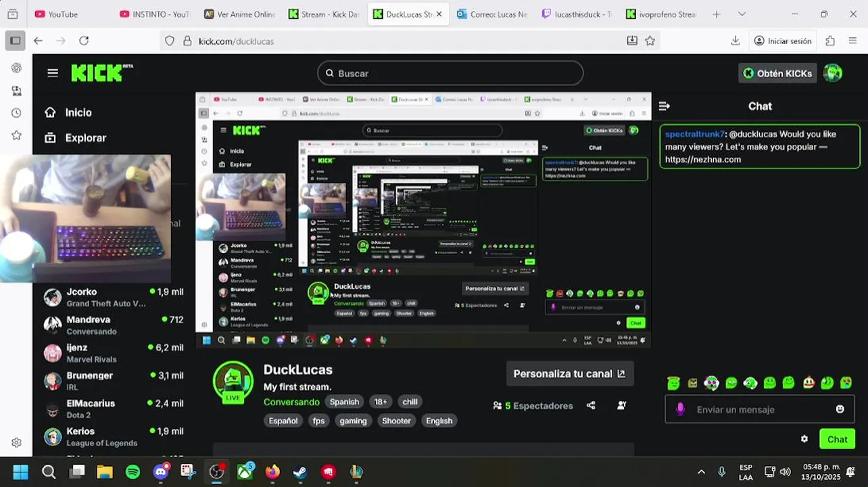The image size is (868, 487).
Task: Open browser downloads icon
Action: pos(736,41)
